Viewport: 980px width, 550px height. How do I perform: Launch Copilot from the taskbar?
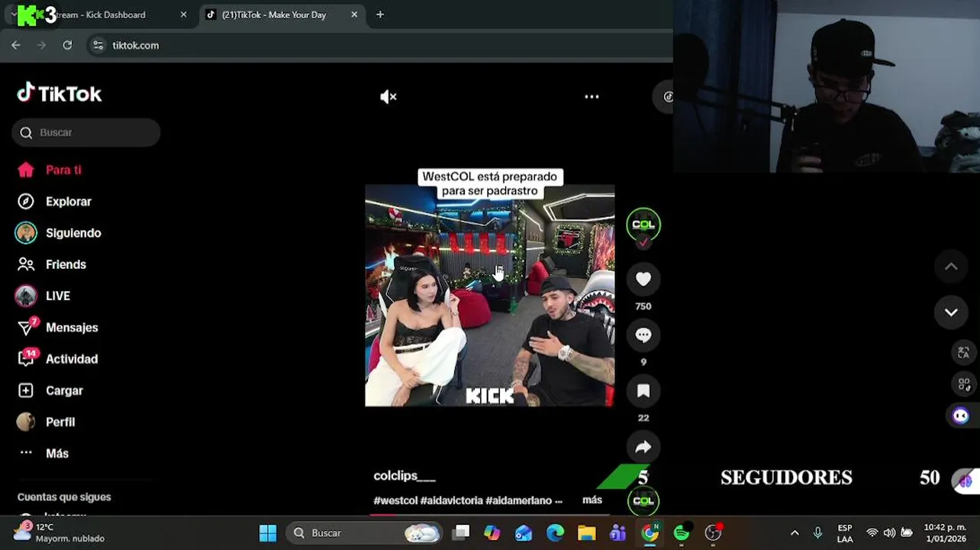click(492, 533)
